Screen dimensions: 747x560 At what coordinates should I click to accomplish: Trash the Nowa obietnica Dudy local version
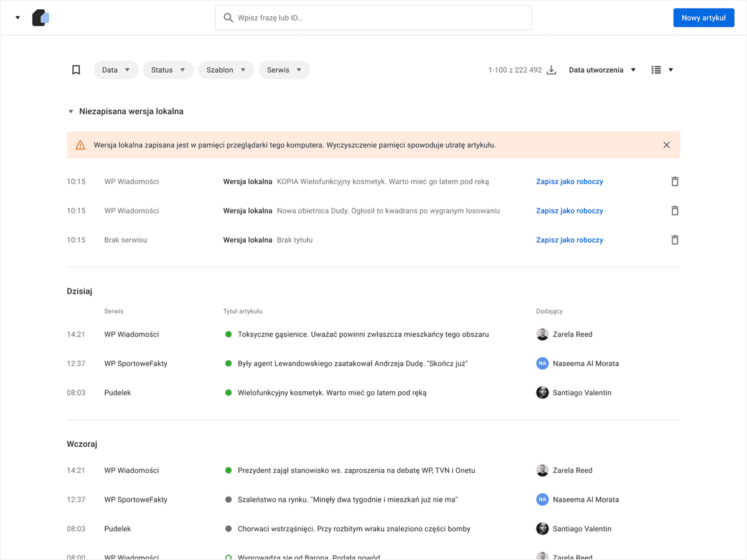pyautogui.click(x=674, y=211)
